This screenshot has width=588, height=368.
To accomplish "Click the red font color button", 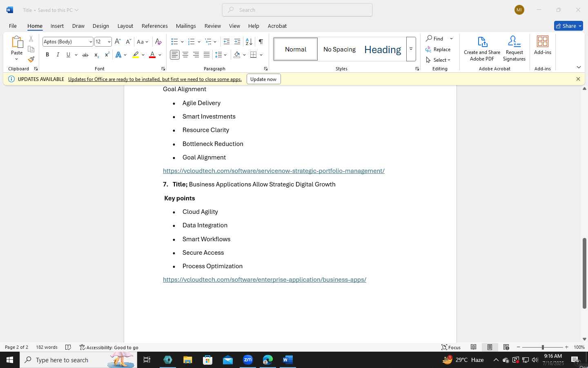I will click(152, 55).
